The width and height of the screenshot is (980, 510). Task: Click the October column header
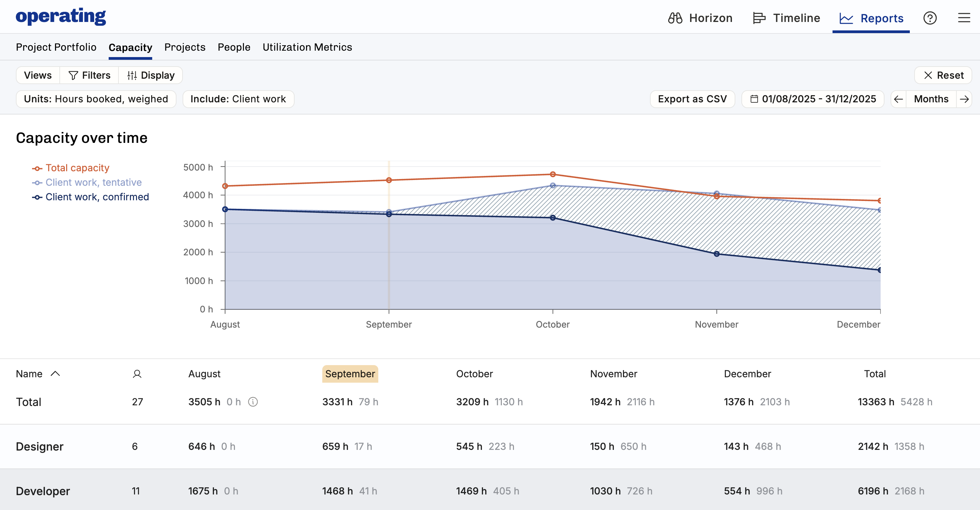click(474, 374)
